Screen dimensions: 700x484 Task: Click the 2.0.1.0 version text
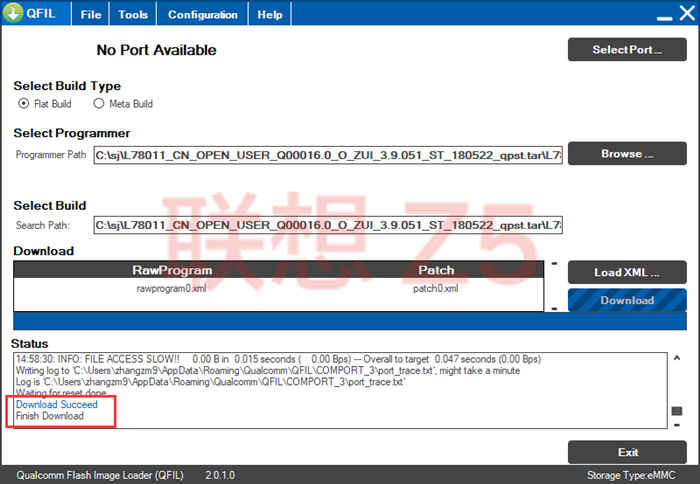(x=220, y=475)
